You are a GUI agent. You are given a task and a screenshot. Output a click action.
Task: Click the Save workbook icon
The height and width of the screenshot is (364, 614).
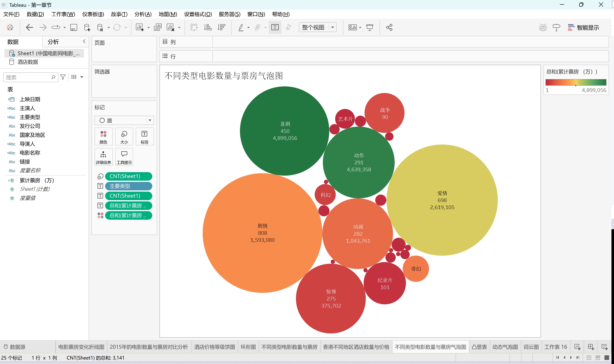click(74, 27)
